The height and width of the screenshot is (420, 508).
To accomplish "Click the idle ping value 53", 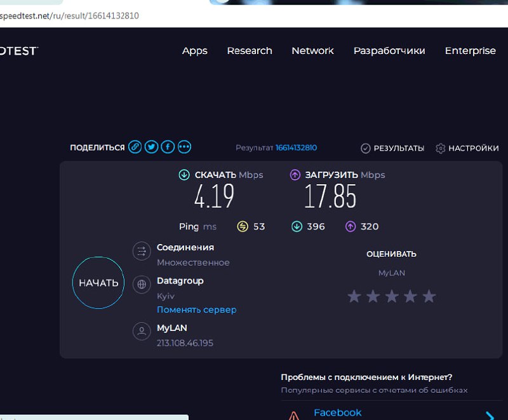I will (259, 226).
